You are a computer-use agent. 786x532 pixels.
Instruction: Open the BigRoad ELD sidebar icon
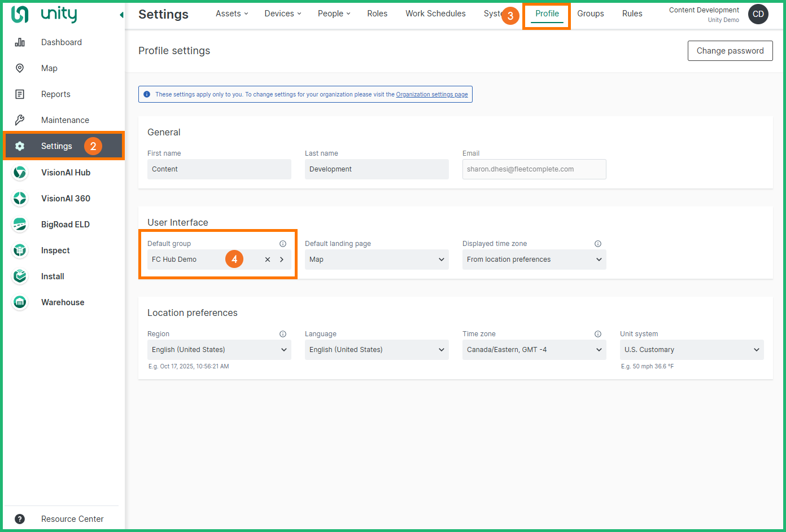click(20, 225)
